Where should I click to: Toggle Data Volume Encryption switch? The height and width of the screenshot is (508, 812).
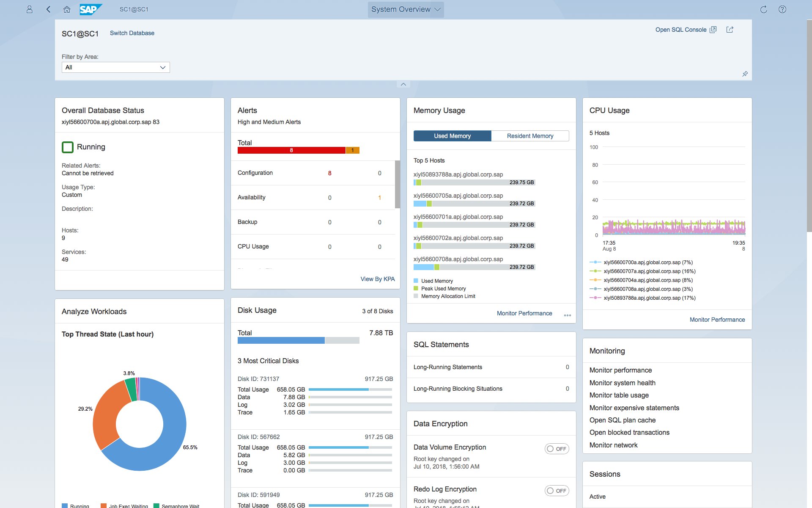coord(557,449)
